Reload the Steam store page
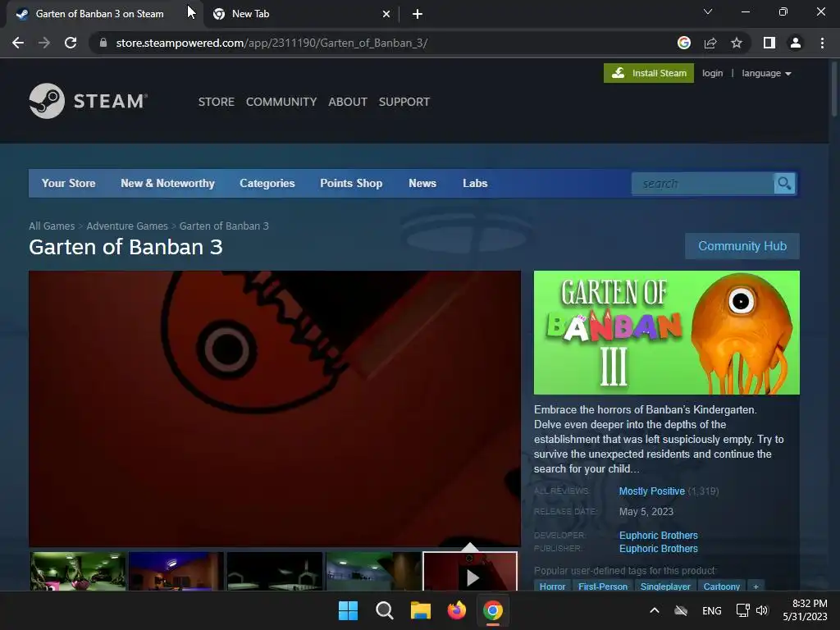Screen dimensions: 840x630 (x=71, y=43)
